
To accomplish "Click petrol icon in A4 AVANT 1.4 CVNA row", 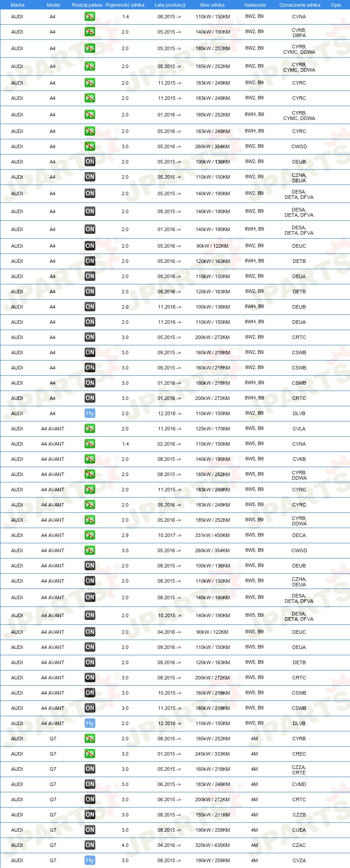I will [x=90, y=444].
